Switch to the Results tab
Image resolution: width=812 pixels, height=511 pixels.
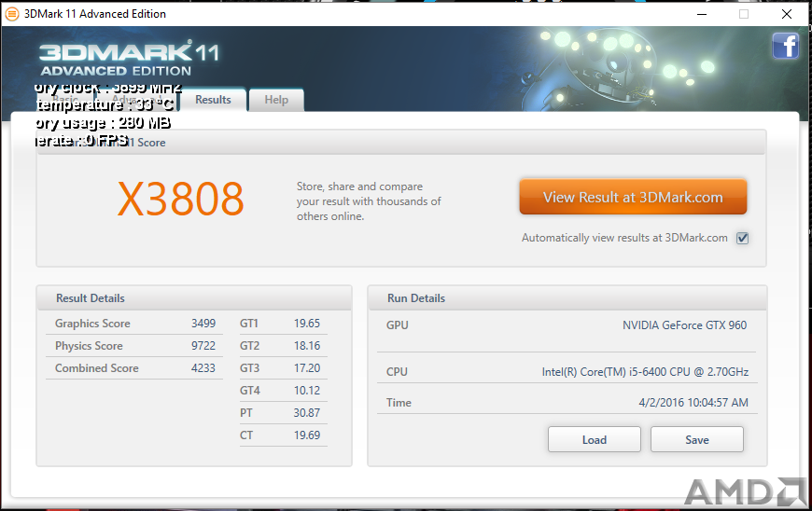tap(213, 100)
